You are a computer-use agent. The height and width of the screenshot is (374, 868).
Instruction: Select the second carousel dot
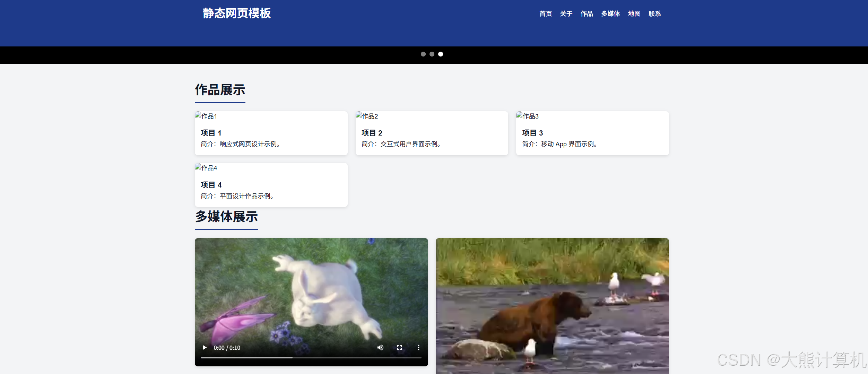pos(432,54)
